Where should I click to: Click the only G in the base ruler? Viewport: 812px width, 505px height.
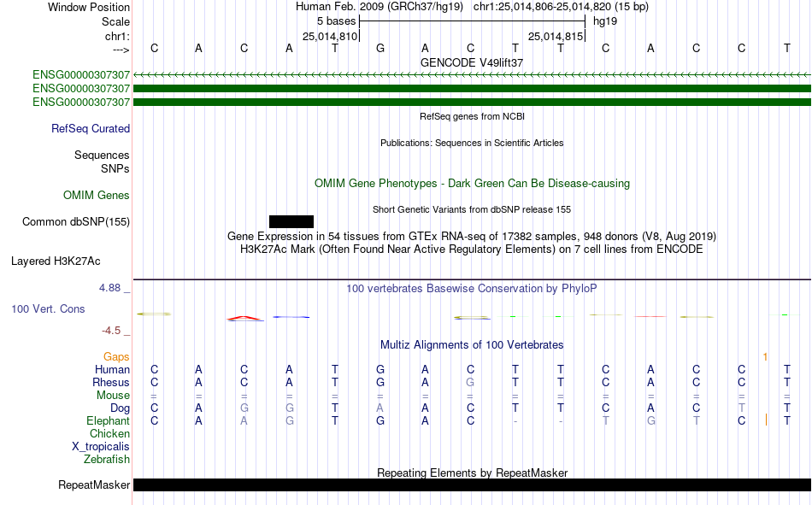click(x=380, y=48)
